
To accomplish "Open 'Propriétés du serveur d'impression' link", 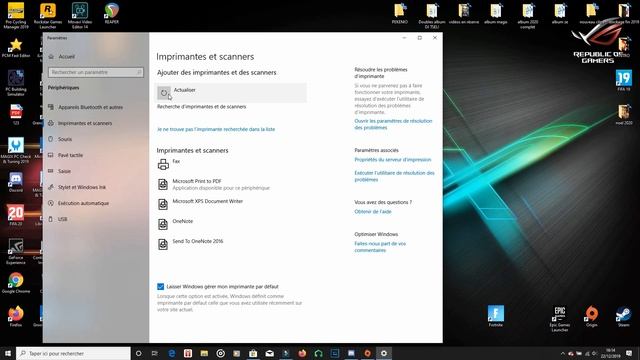I will click(393, 160).
